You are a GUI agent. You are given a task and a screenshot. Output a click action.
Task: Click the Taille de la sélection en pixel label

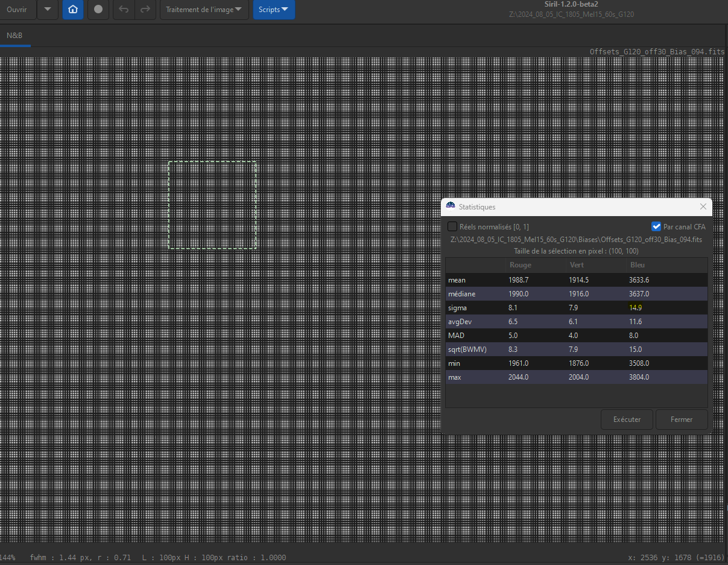[576, 251]
